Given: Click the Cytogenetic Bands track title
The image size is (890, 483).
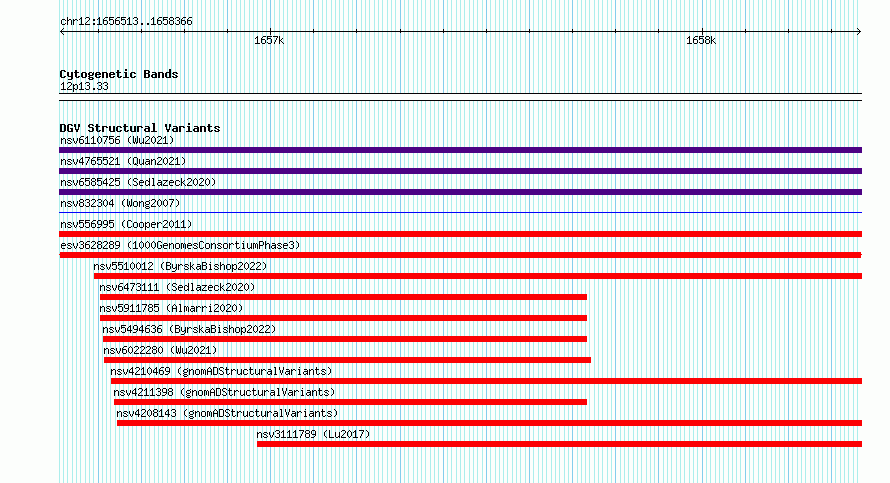Looking at the screenshot, I should pyautogui.click(x=119, y=74).
